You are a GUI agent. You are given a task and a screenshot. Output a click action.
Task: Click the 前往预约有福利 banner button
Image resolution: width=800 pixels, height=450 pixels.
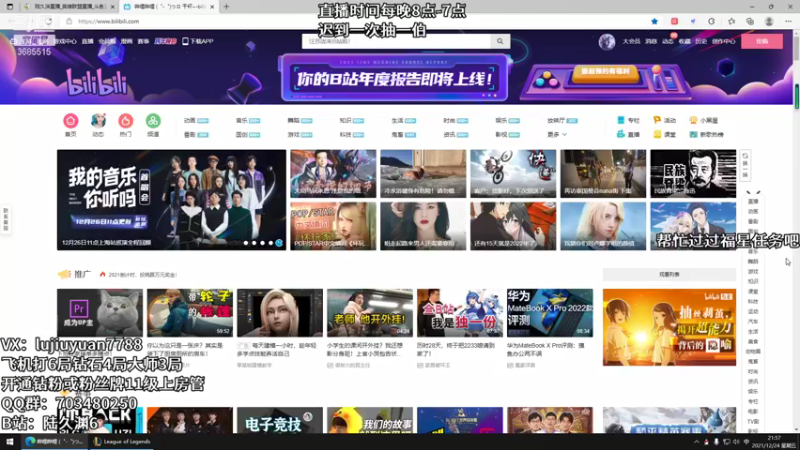[x=605, y=72]
